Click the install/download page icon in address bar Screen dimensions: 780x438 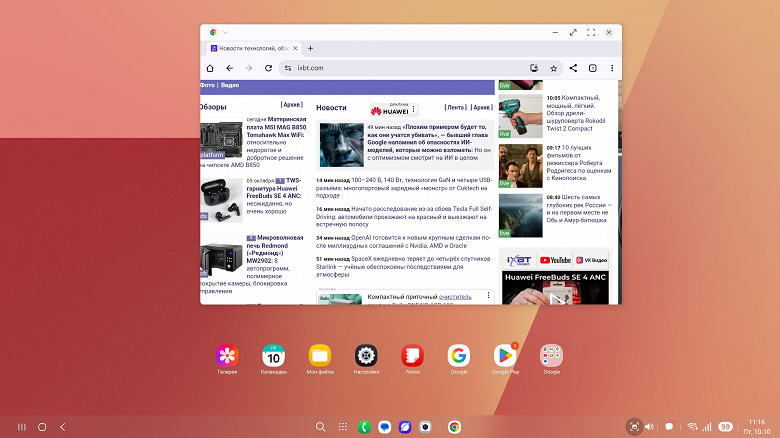click(534, 68)
